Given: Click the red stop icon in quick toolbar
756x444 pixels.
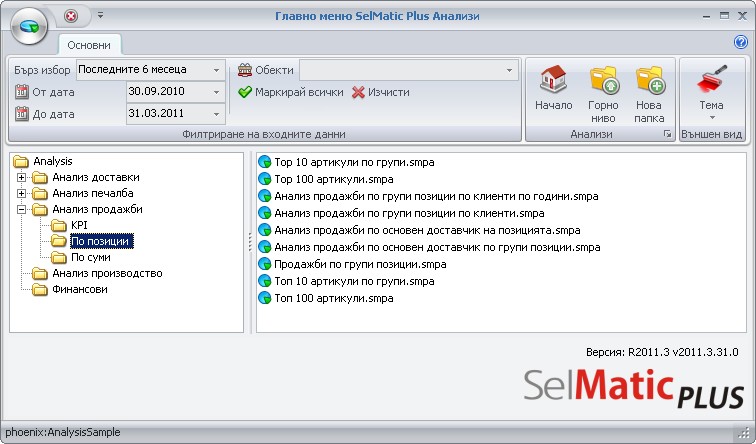Looking at the screenshot, I should click(x=71, y=16).
